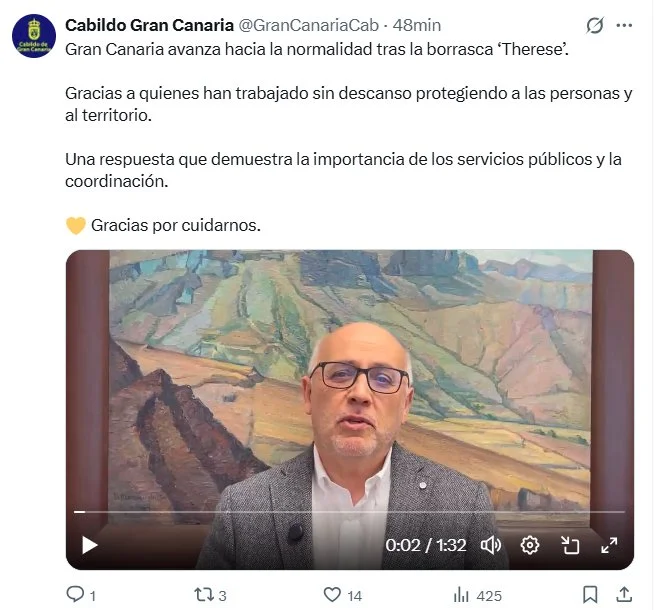
Task: Enable picture-in-picture mode
Action: (570, 545)
